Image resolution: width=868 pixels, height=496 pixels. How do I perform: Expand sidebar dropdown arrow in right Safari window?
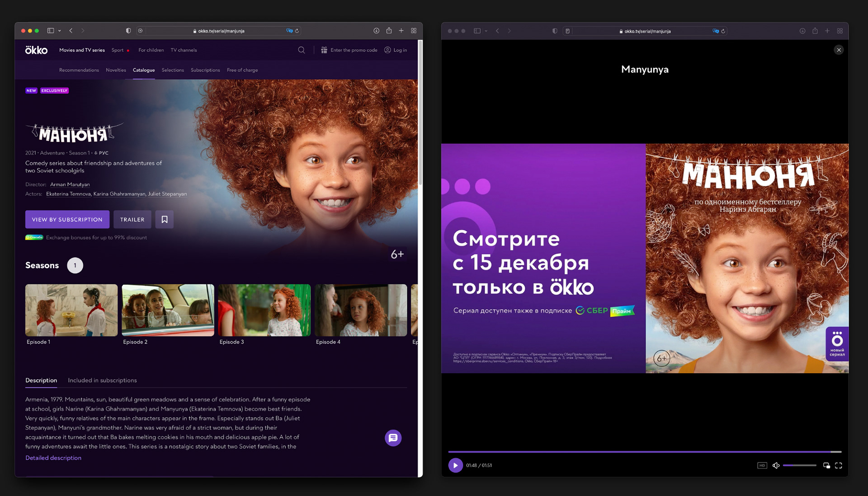click(486, 31)
